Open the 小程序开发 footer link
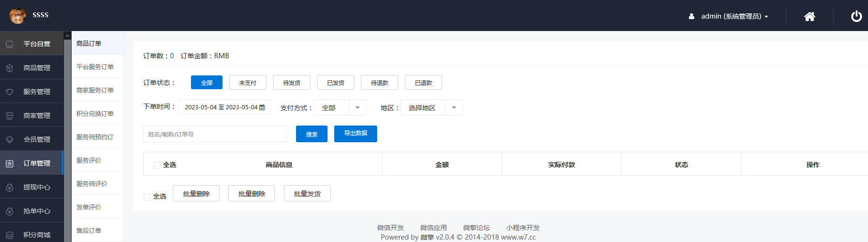Viewport: 868px width, 242px height. (x=523, y=228)
